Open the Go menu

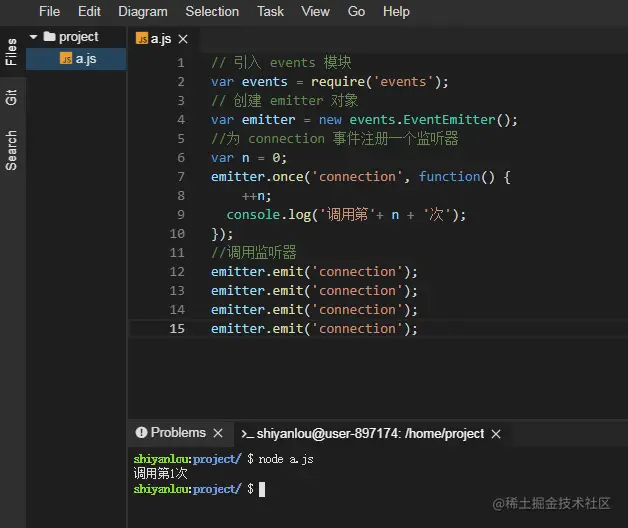(356, 11)
